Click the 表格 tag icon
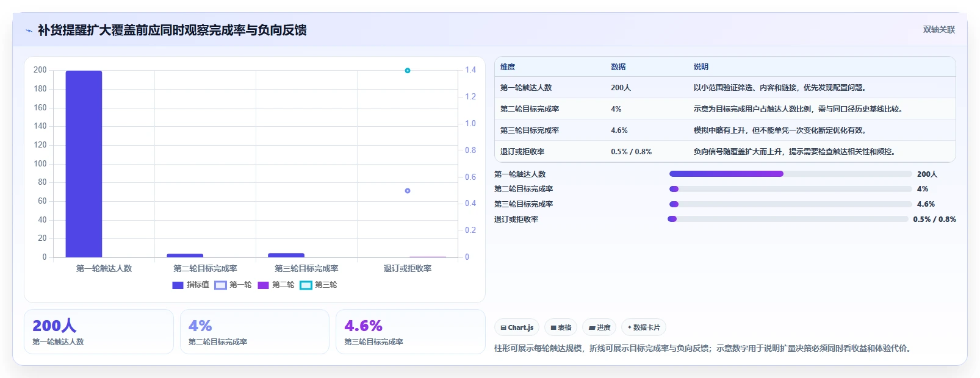This screenshot has width=980, height=378. click(x=553, y=328)
